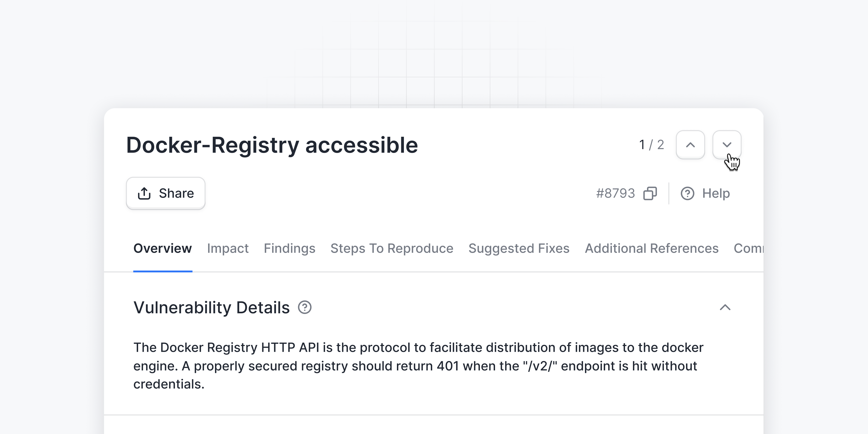Switch to the Overview tab
This screenshot has width=868, height=434.
click(x=163, y=248)
